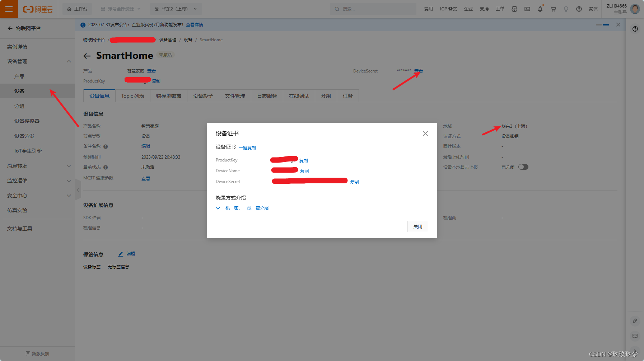Open the 任务 tab

[x=348, y=96]
